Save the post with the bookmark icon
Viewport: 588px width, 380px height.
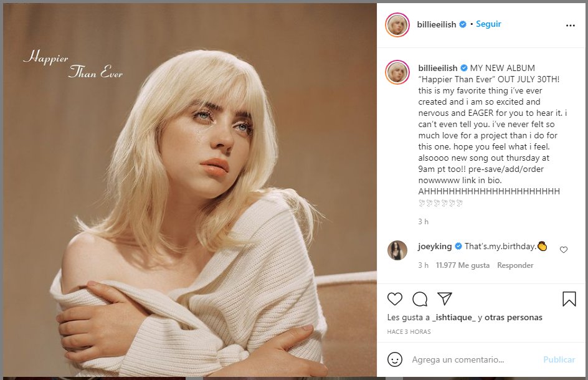click(x=569, y=299)
